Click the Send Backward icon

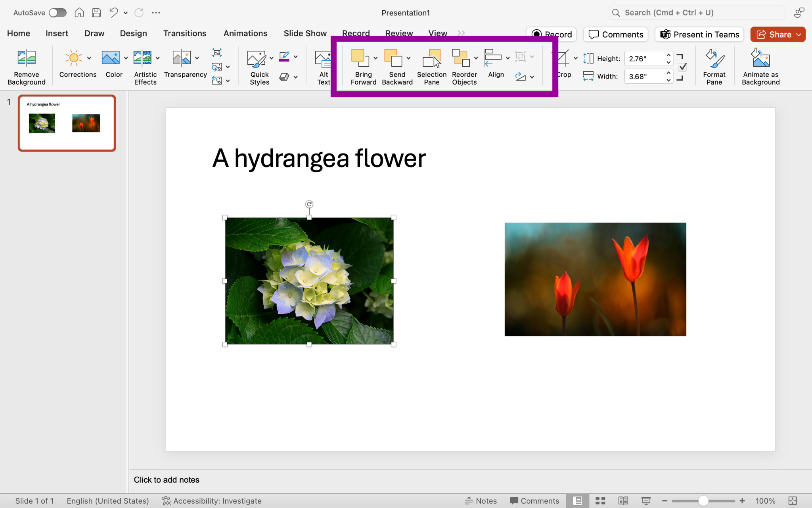(394, 58)
